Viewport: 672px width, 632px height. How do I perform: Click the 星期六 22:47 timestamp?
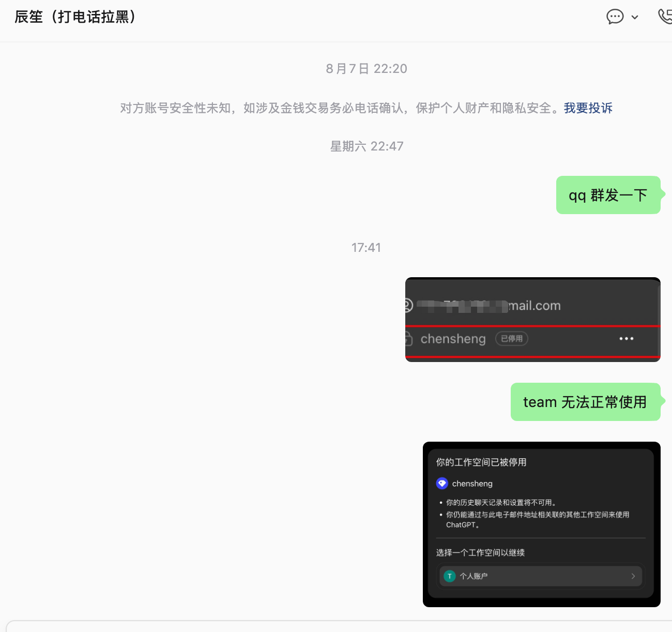[366, 146]
